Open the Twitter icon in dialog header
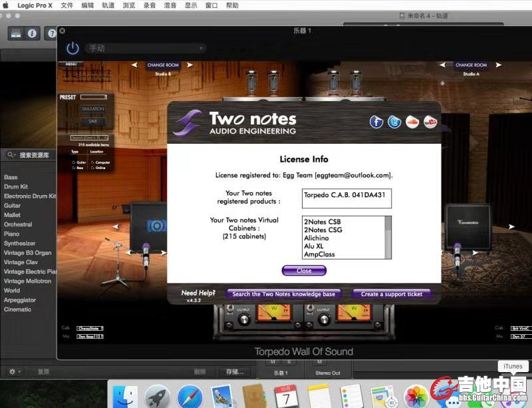 pos(394,122)
